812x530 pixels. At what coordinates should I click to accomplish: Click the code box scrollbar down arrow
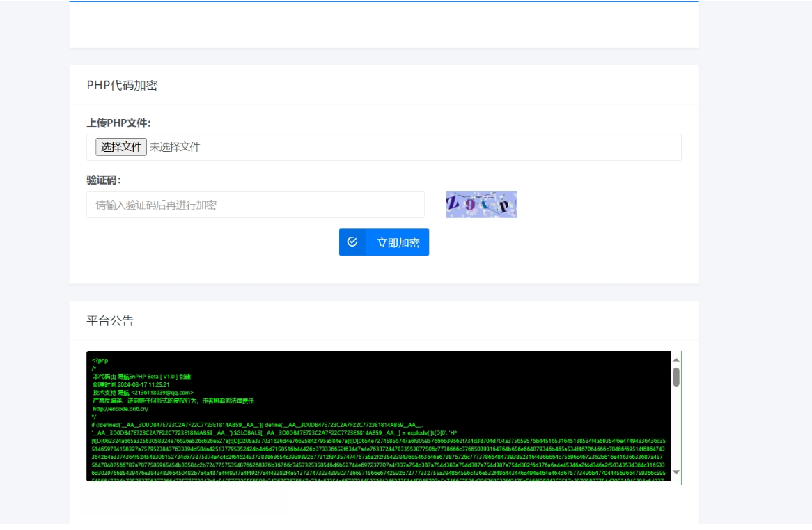676,472
